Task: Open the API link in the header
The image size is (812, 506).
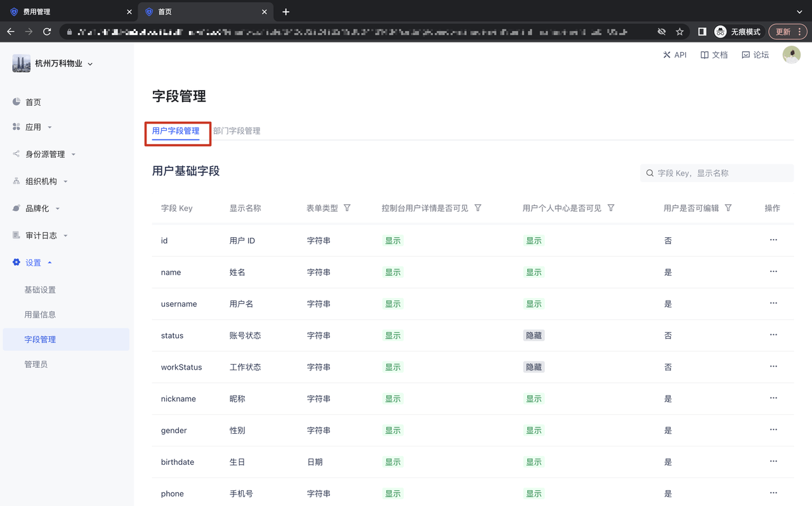Action: (674, 55)
